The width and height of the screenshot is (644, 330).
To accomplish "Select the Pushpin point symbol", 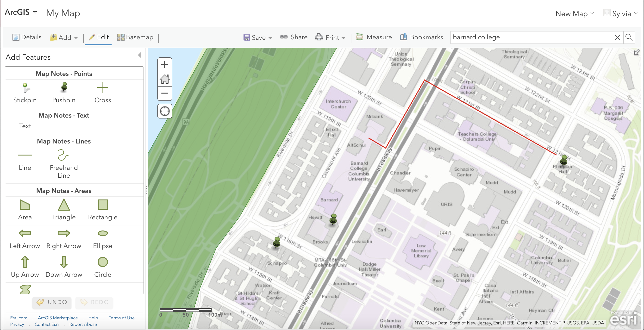I will 64,93.
